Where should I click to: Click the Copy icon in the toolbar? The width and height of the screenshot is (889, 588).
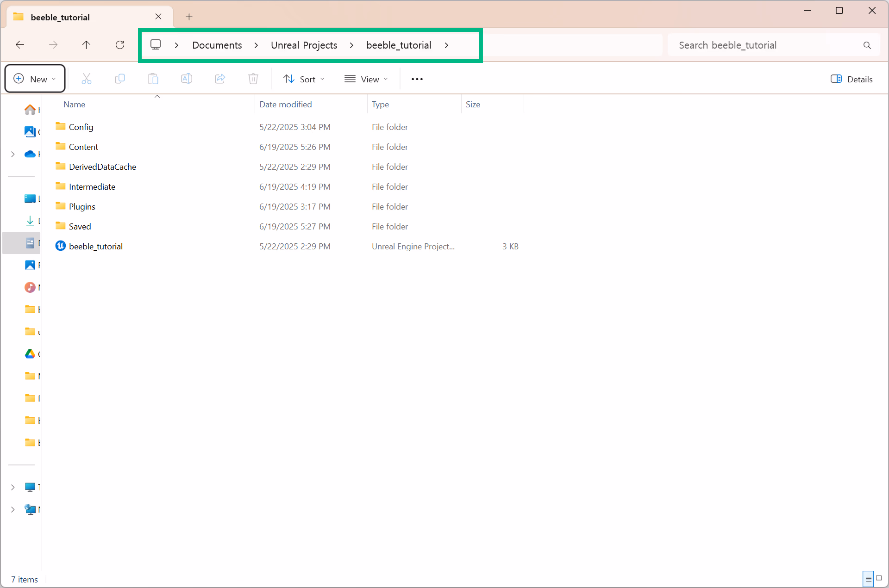pyautogui.click(x=120, y=79)
